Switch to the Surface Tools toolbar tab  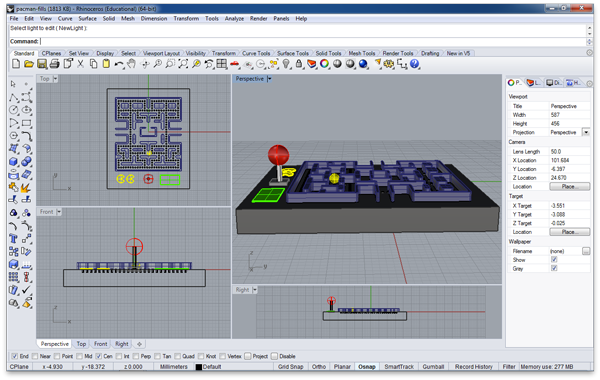click(x=293, y=54)
